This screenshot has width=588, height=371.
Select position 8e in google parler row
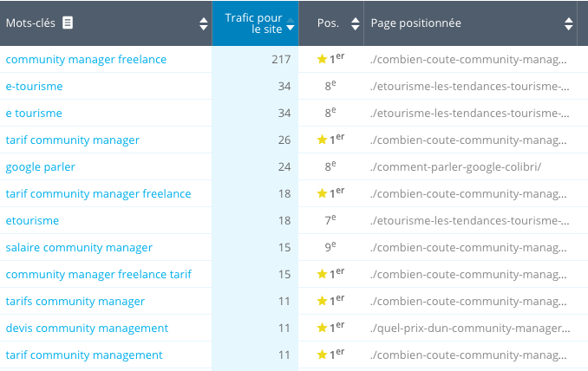[x=330, y=166]
